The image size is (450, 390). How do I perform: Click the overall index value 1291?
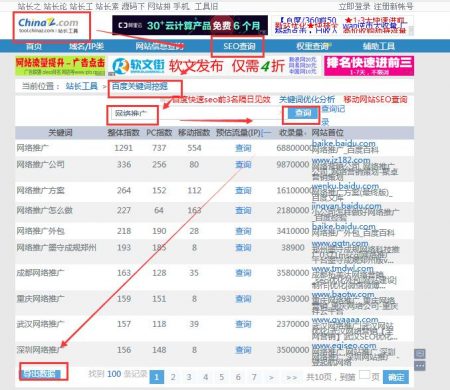pos(124,148)
